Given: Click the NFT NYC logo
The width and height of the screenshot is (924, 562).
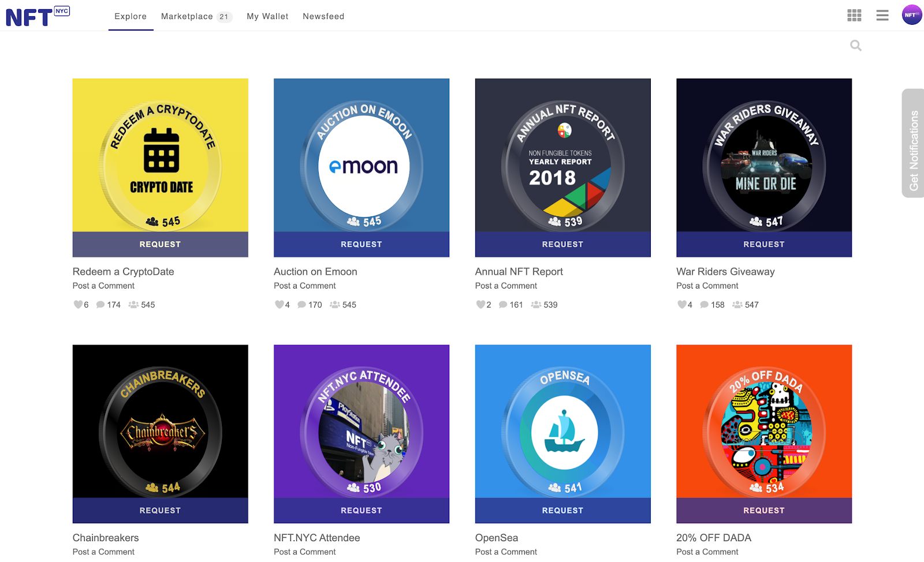Looking at the screenshot, I should point(38,16).
